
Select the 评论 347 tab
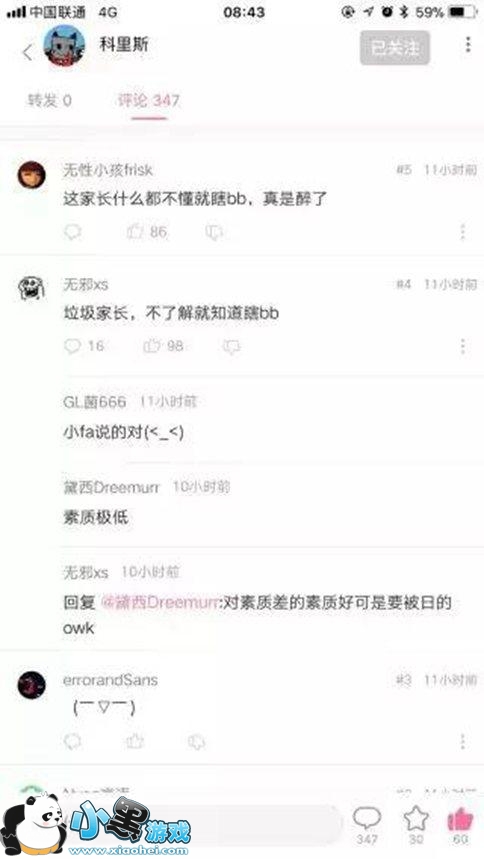[149, 100]
